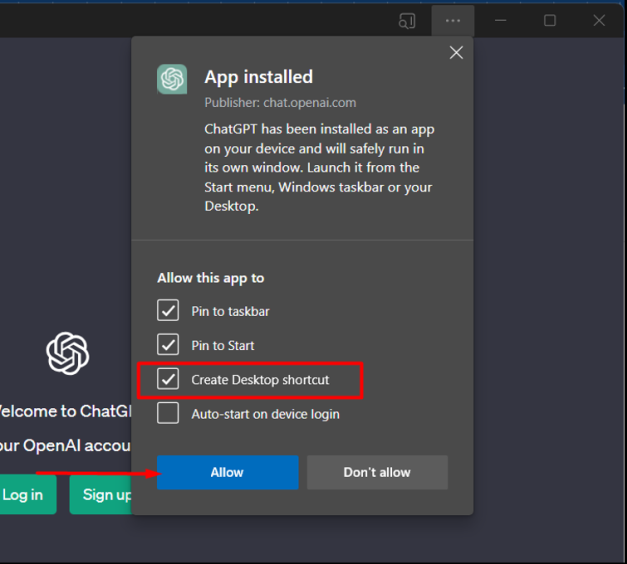Select the Publisher chat.openai.com text
The image size is (627, 564).
280,103
